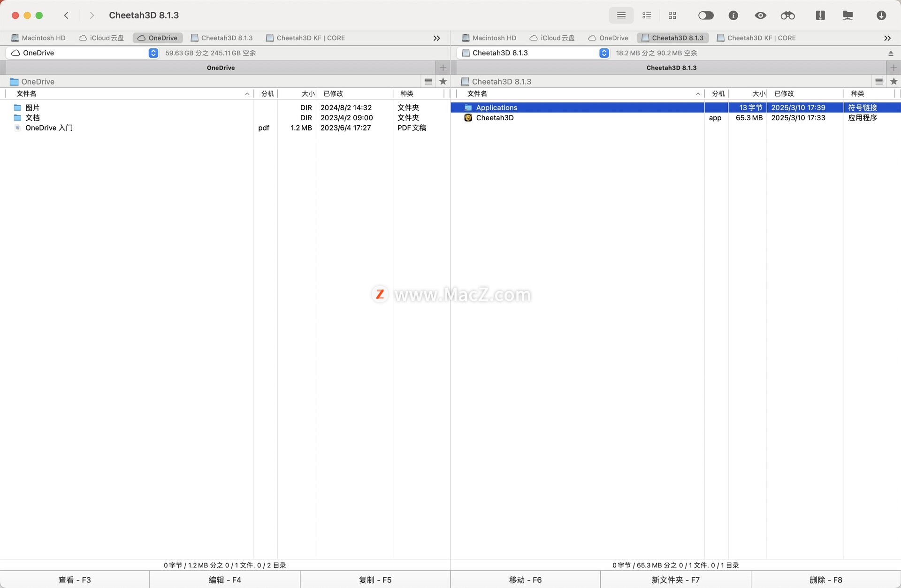Open search with the binoculars icon
This screenshot has height=588, width=901.
click(787, 15)
